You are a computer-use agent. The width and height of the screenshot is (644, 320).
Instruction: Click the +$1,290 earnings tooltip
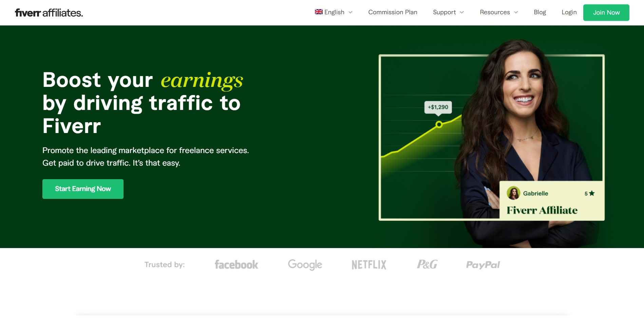coord(438,108)
